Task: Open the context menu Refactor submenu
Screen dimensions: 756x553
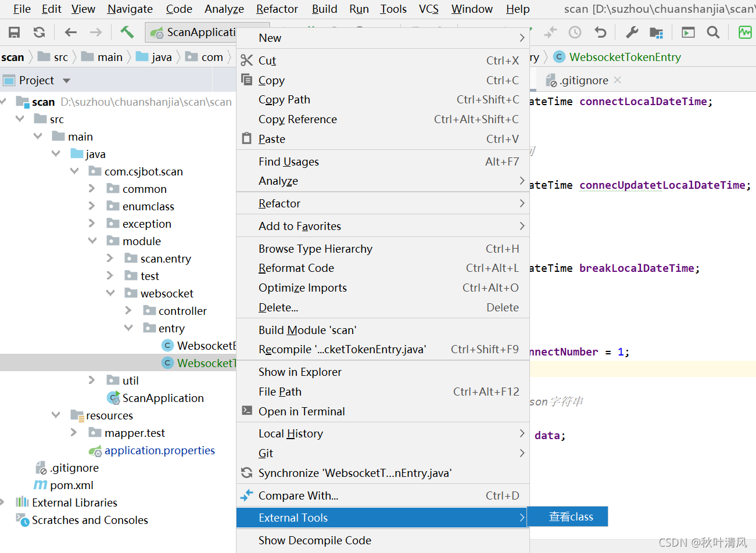Action: coord(383,204)
